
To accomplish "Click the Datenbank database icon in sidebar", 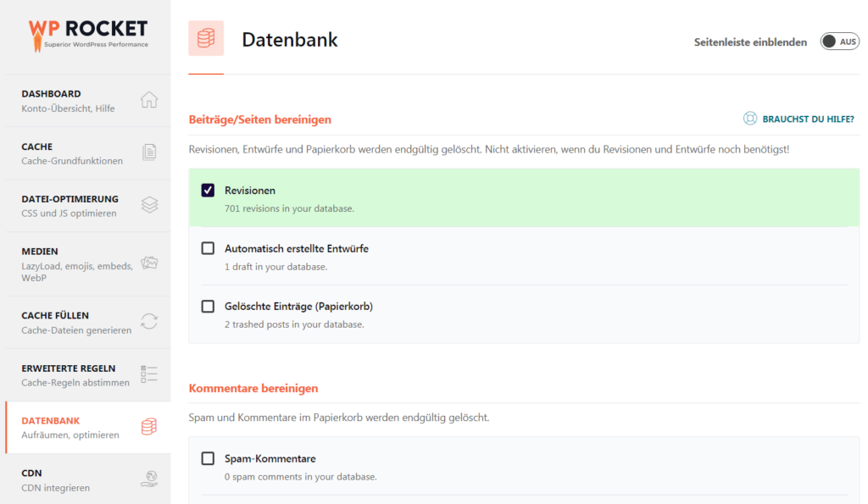I will point(149,426).
